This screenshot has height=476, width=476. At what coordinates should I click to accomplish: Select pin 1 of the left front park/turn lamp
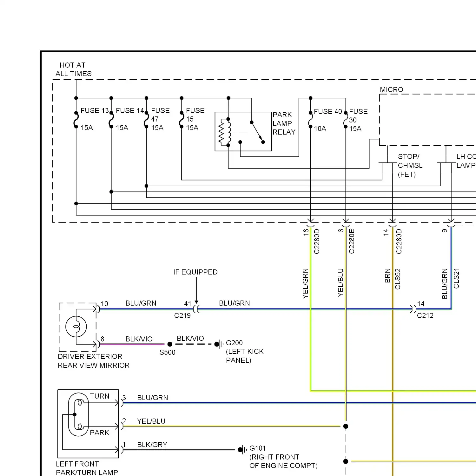click(x=124, y=444)
